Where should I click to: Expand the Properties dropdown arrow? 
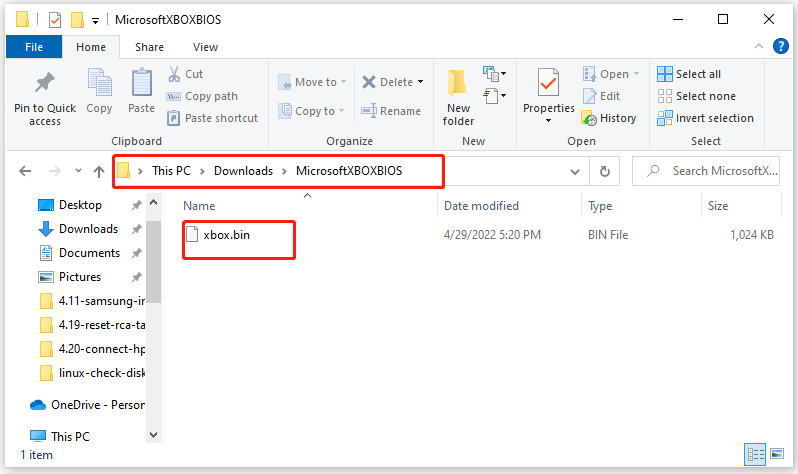[549, 121]
